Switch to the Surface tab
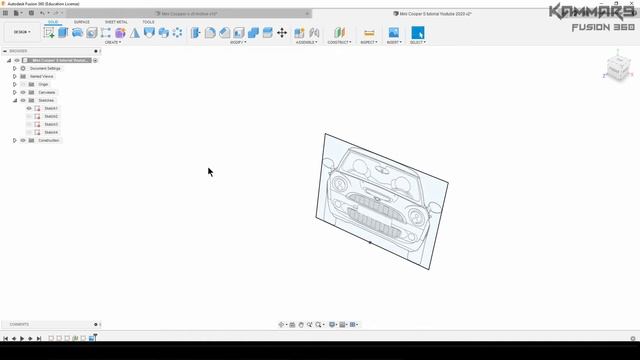The image size is (640, 360). (82, 22)
